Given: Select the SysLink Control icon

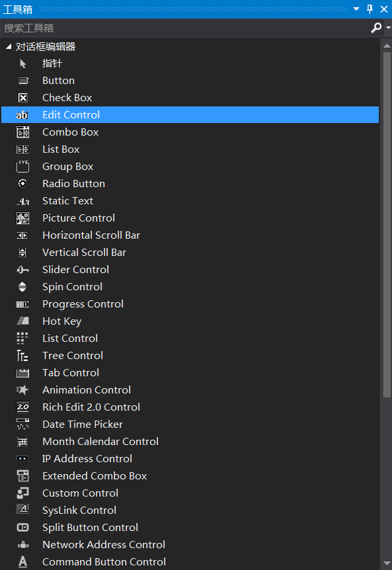Looking at the screenshot, I should pyautogui.click(x=23, y=510).
